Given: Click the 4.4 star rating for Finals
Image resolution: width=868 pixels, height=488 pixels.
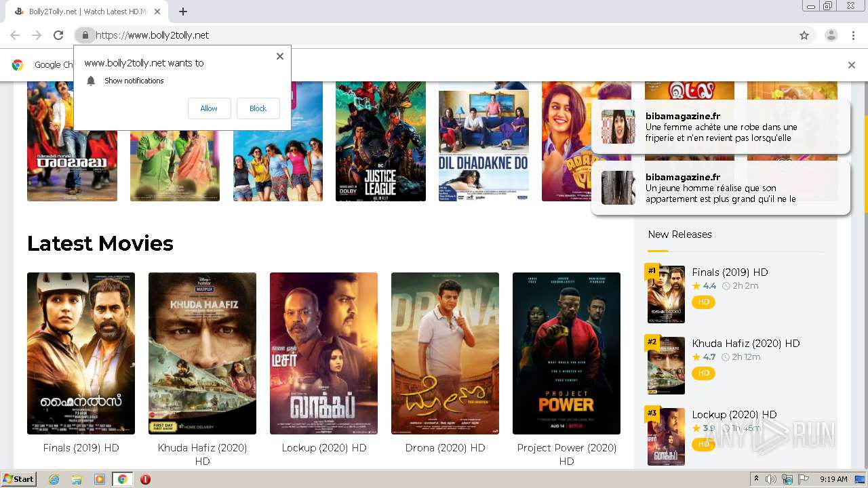Looking at the screenshot, I should tap(704, 286).
